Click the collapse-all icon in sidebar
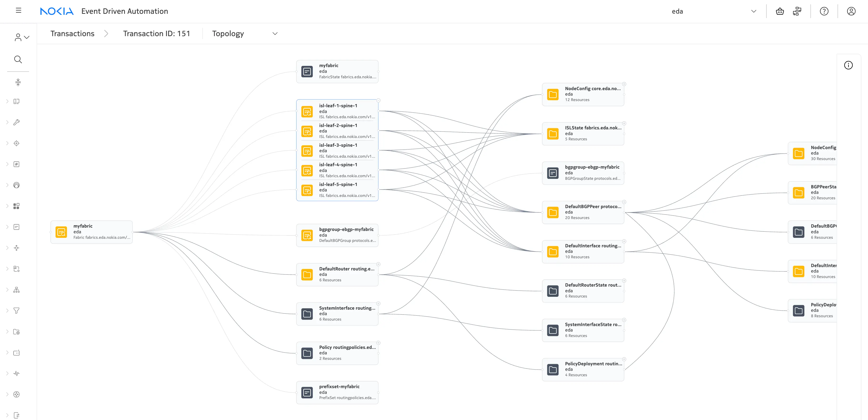The width and height of the screenshot is (868, 420). click(x=18, y=82)
